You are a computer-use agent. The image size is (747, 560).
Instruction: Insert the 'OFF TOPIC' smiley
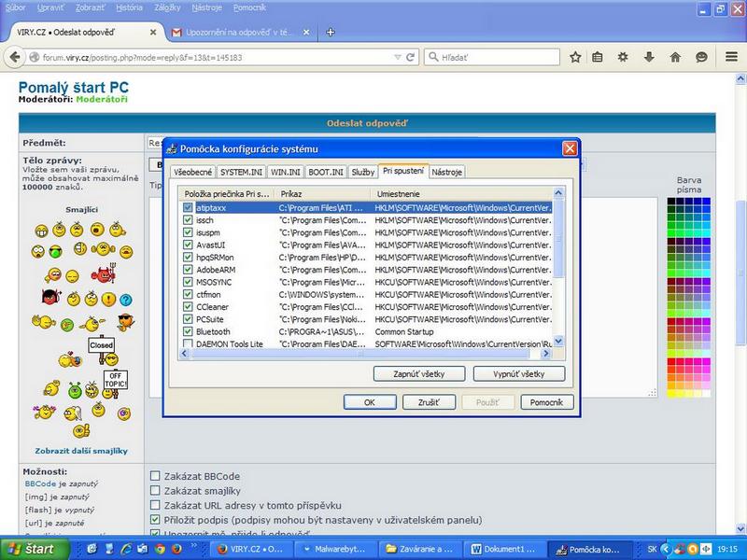[114, 380]
